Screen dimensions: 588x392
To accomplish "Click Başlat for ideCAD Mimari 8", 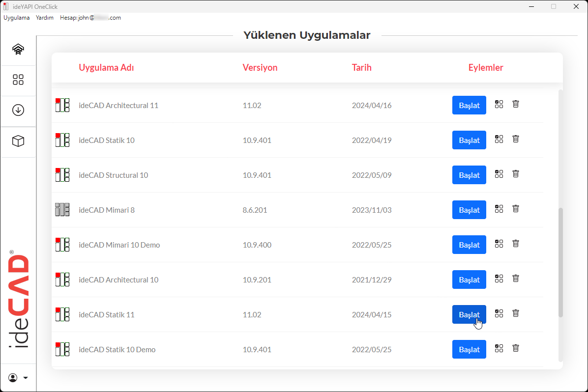I will (x=469, y=210).
